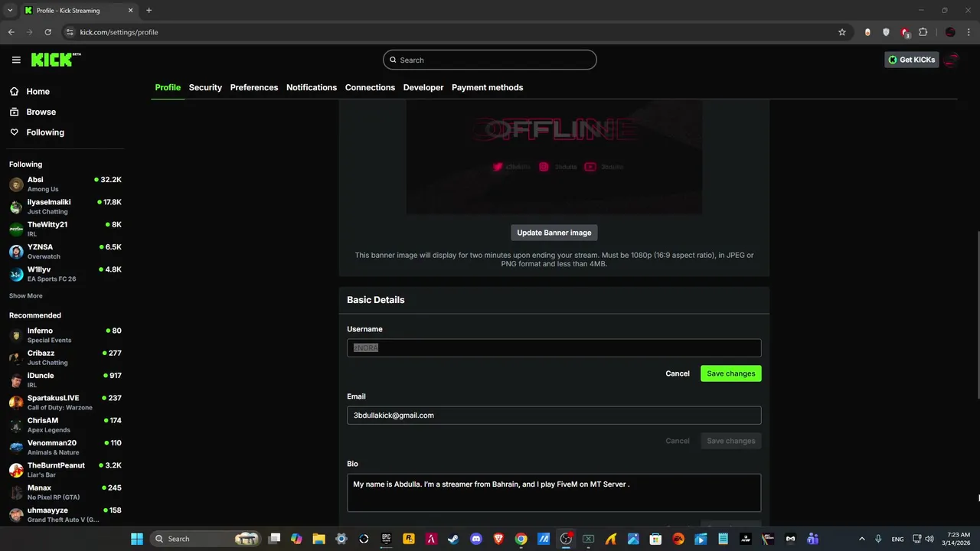Viewport: 980px width, 551px height.
Task: Open the Following sidebar item
Action: (x=45, y=132)
